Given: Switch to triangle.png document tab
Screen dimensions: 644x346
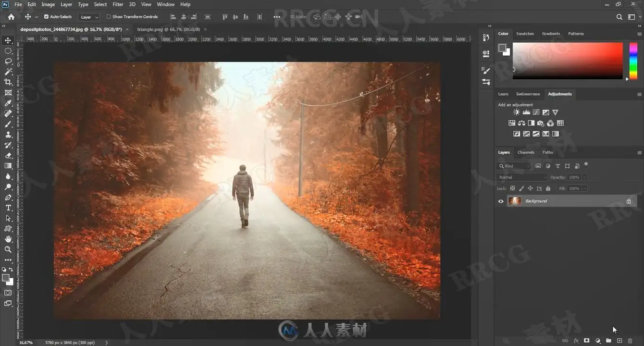Looking at the screenshot, I should 168,29.
